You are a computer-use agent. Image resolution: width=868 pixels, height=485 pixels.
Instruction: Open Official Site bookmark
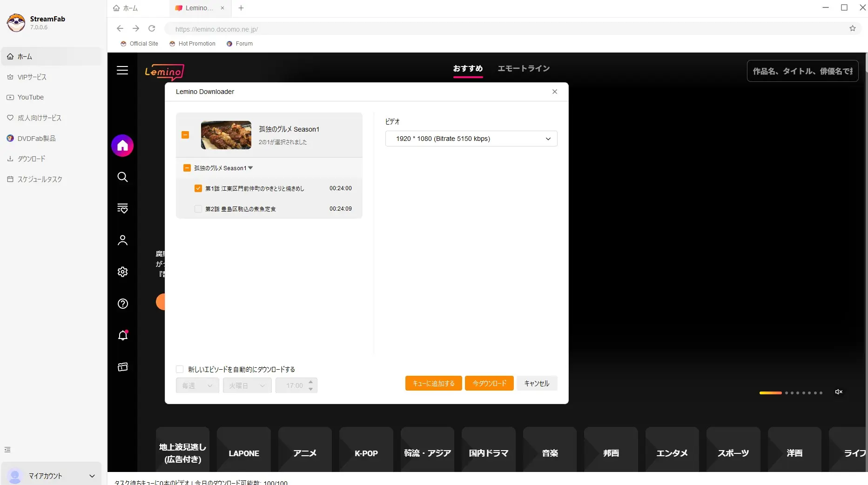point(139,44)
